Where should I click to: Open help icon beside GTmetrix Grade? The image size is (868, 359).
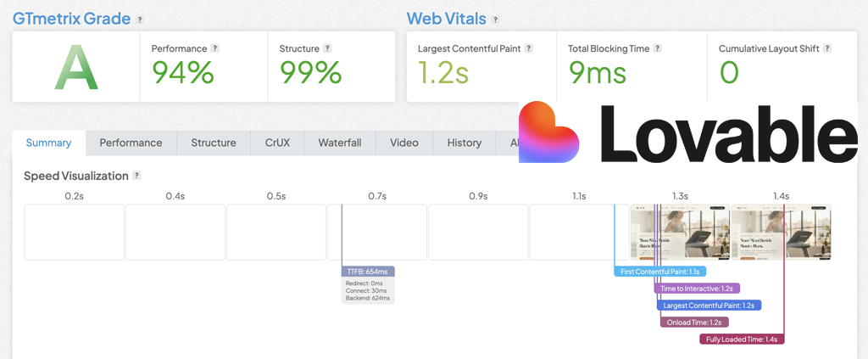[140, 20]
